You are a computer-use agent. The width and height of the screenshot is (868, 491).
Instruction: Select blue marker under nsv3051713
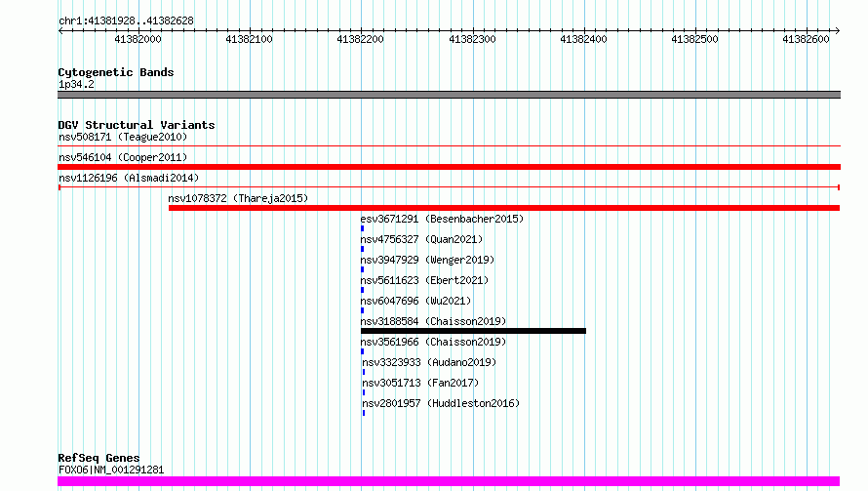tap(364, 392)
